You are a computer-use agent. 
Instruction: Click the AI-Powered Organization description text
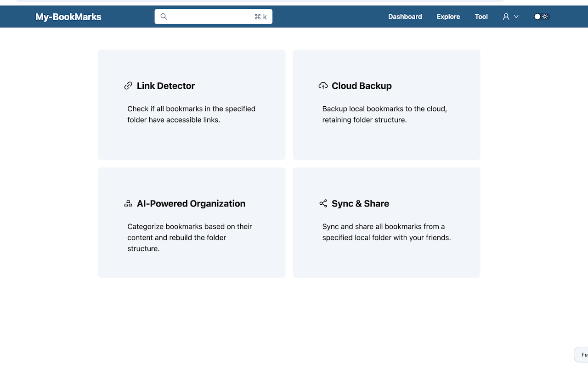point(190,237)
